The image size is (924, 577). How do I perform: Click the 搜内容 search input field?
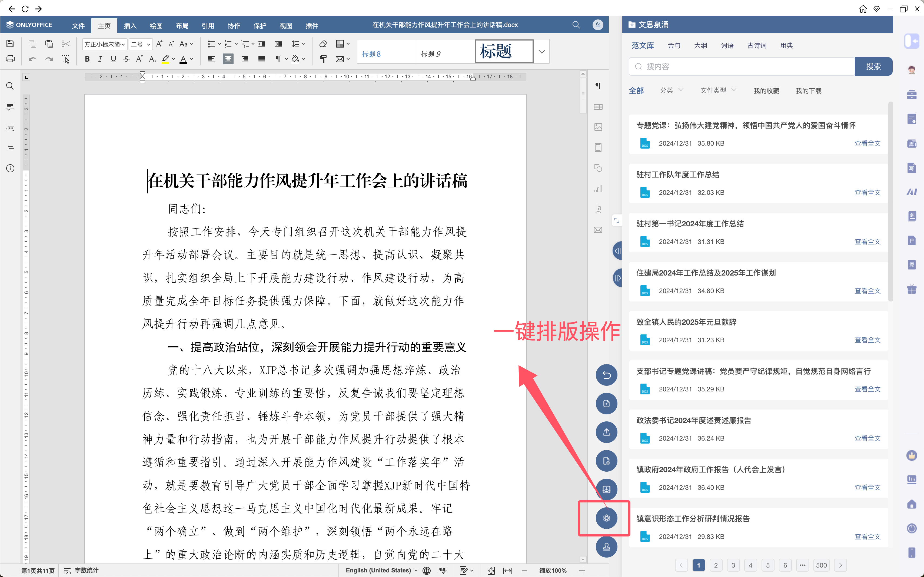(742, 66)
